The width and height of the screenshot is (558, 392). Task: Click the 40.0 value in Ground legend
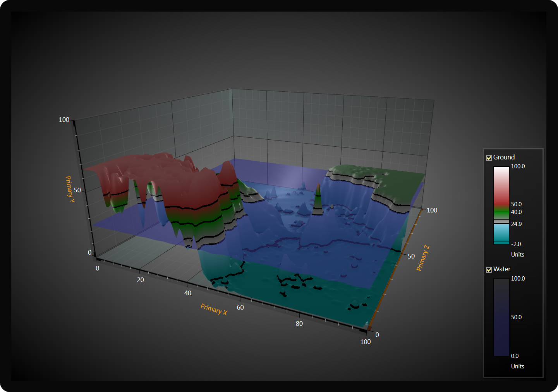pos(516,212)
